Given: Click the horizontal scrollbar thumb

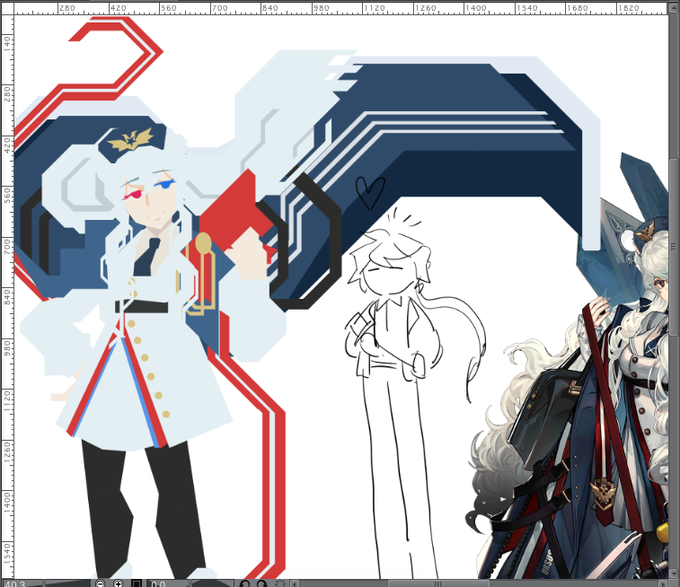Looking at the screenshot, I should point(438,584).
